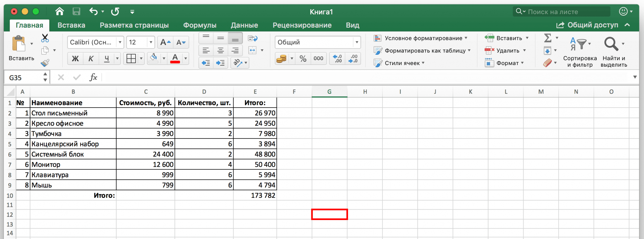The height and width of the screenshot is (239, 644).
Task: Open the Calibri font name dropdown
Action: [120, 42]
